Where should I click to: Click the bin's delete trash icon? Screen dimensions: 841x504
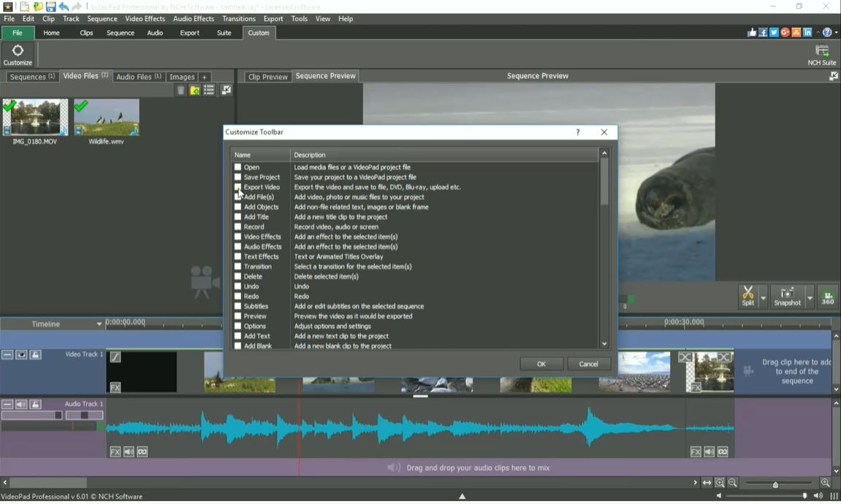(180, 91)
